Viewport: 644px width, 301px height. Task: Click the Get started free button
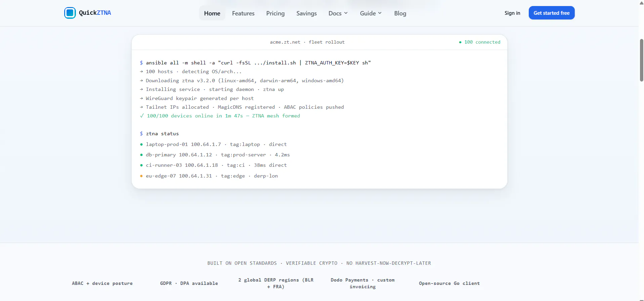pyautogui.click(x=551, y=13)
